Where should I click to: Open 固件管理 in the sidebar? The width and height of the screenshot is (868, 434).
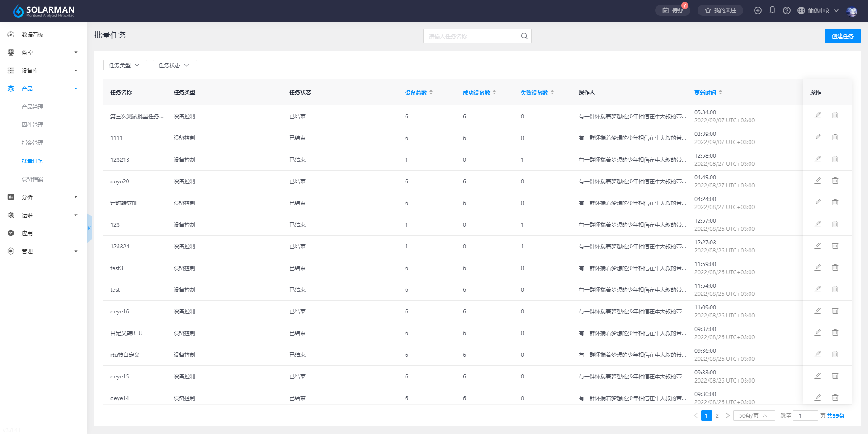click(33, 125)
